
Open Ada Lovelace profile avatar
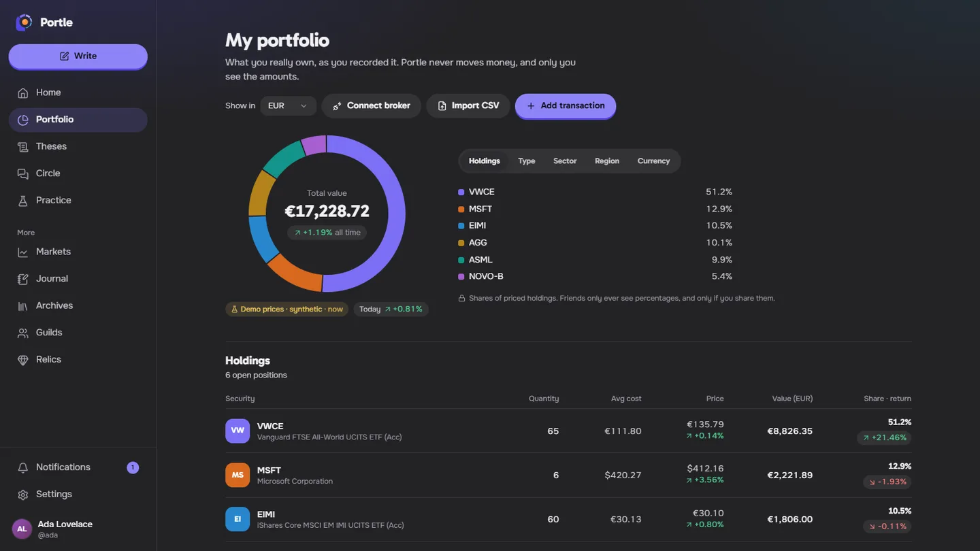click(x=22, y=529)
